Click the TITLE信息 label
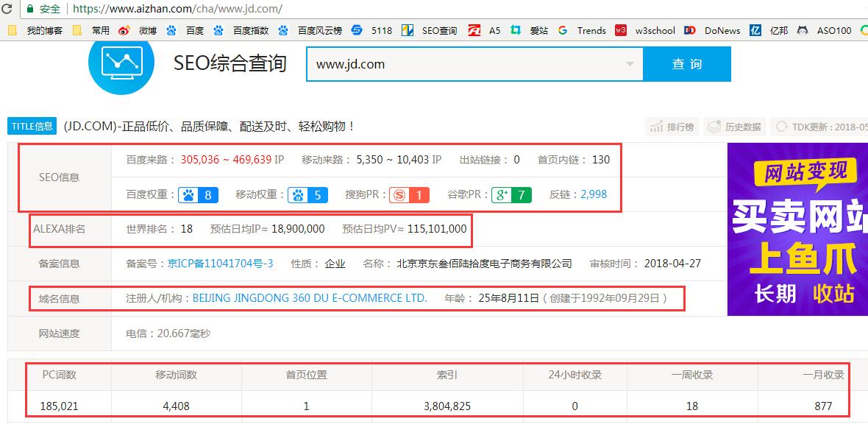 pyautogui.click(x=32, y=127)
